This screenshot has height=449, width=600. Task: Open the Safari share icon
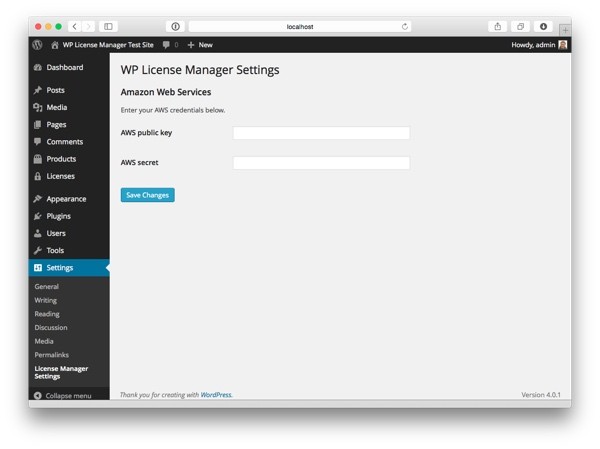497,26
